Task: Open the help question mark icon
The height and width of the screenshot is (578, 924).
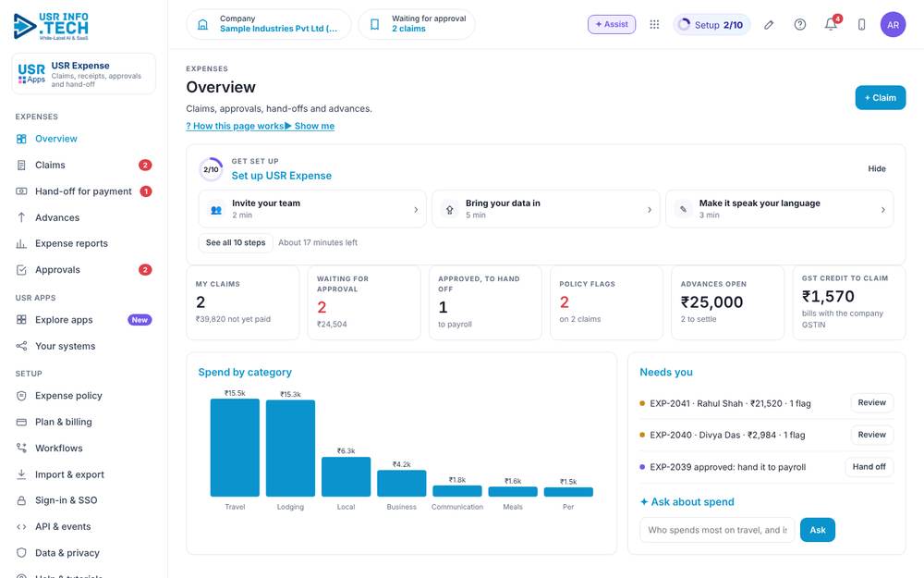Action: [x=799, y=24]
